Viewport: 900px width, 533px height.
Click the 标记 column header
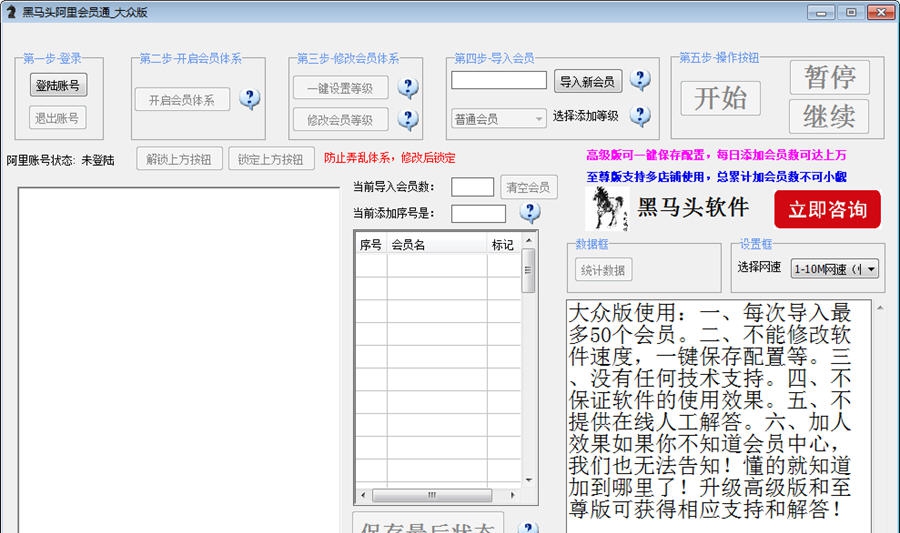[503, 245]
